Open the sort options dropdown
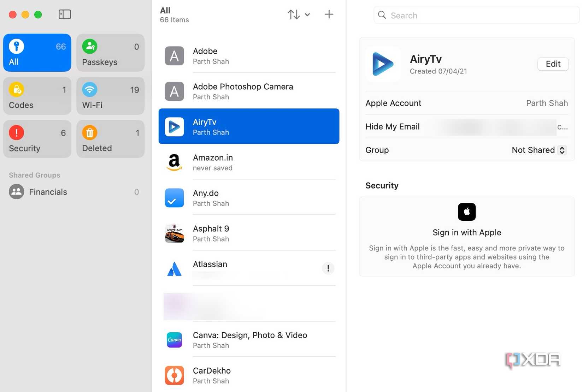 (x=299, y=14)
